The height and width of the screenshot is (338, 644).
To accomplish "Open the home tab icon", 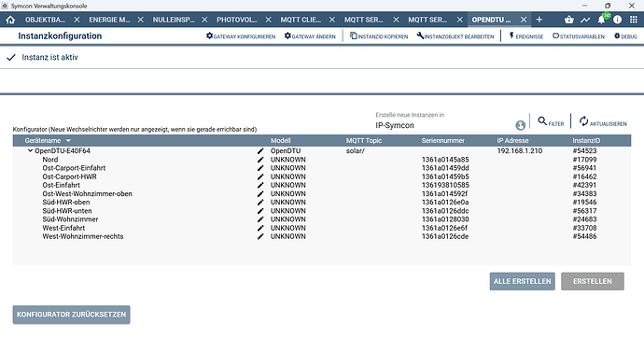I will [10, 20].
